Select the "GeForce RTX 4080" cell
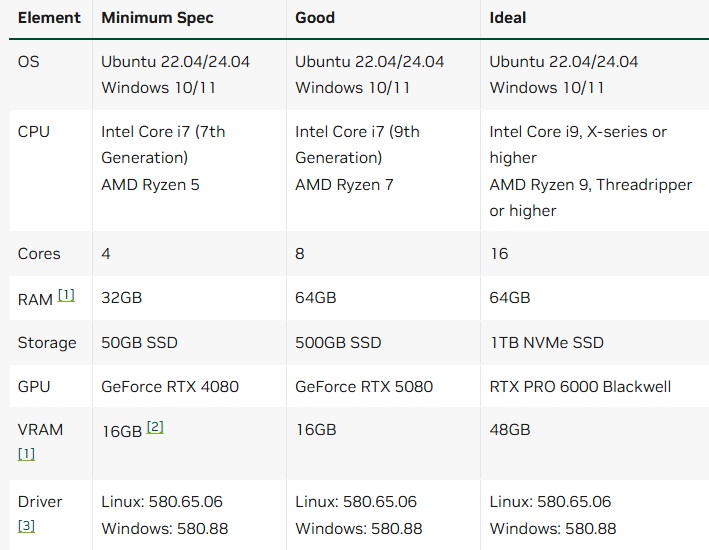This screenshot has height=550, width=709. (170, 386)
